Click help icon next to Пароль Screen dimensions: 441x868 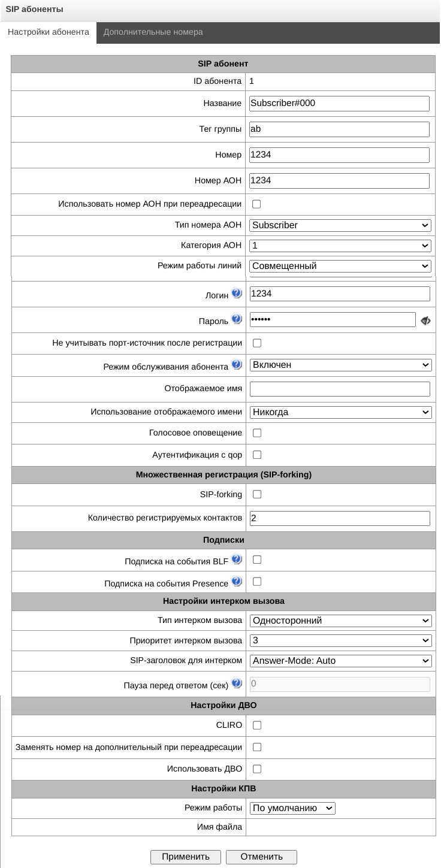(237, 319)
